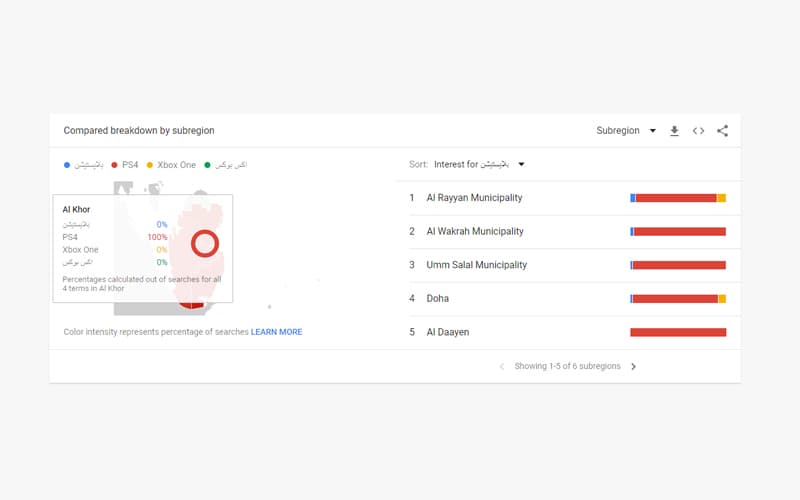Click the green legend dot
This screenshot has width=800, height=500.
[x=207, y=164]
